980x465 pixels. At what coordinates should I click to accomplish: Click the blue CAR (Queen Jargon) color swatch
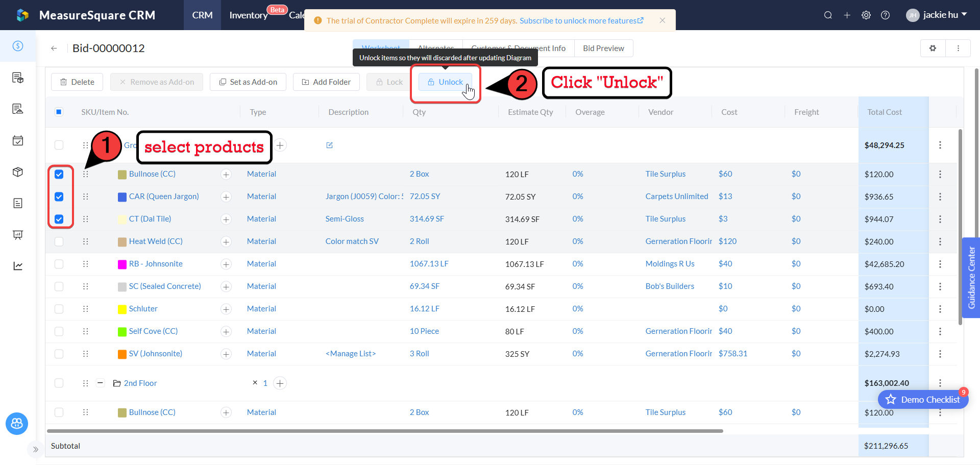(122, 197)
